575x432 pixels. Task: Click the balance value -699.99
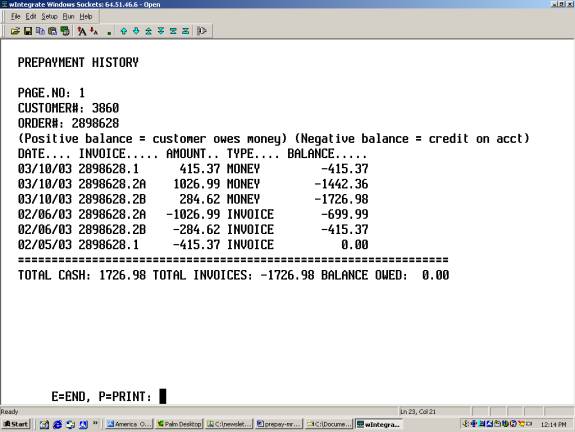point(344,214)
